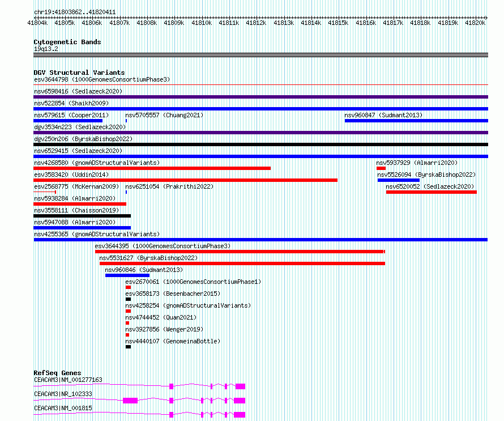Click the 41807k ruler position

tap(119, 23)
